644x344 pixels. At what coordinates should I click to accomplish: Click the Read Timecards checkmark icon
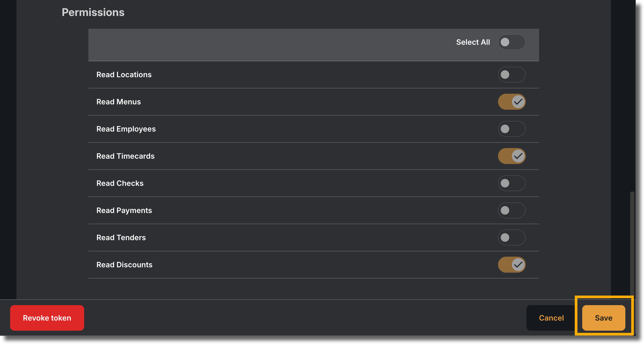click(518, 156)
